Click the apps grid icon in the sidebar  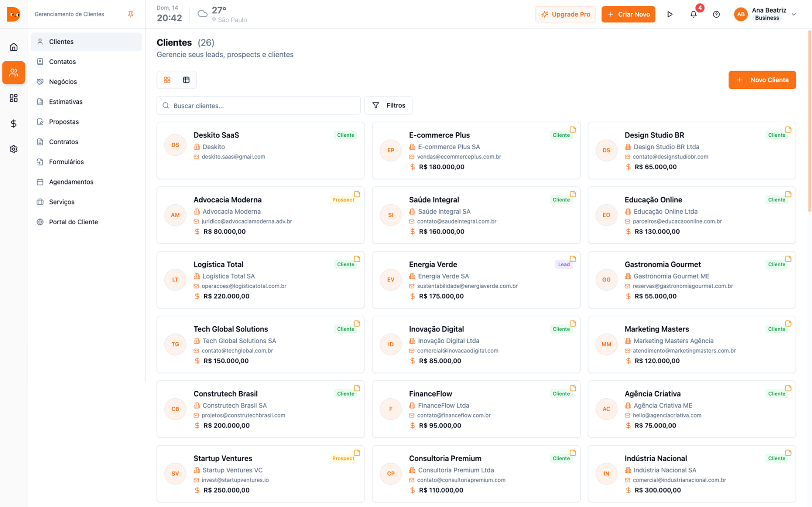(14, 98)
